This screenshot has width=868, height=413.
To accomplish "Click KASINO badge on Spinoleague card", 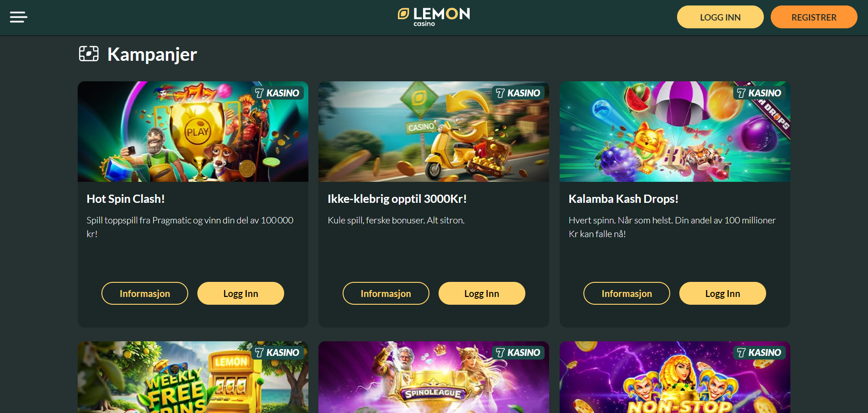I will tap(518, 353).
